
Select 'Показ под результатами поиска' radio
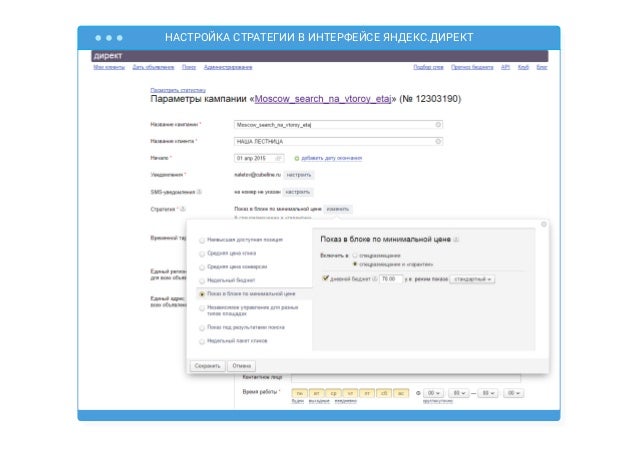(202, 328)
